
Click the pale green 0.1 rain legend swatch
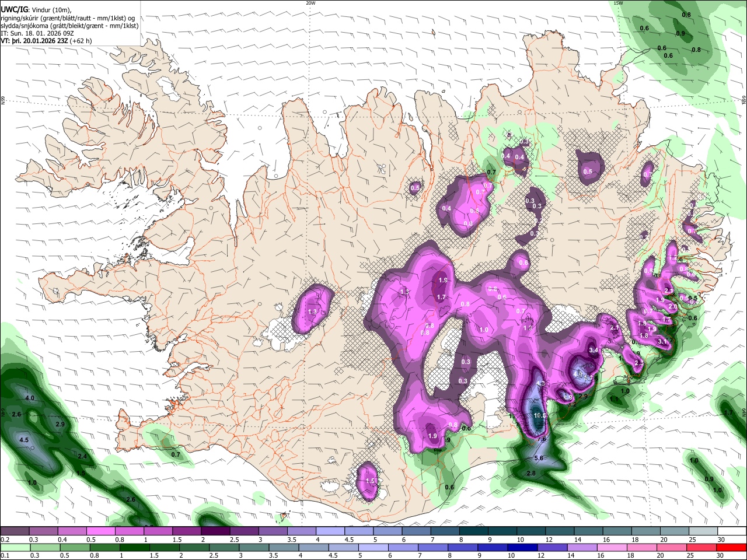[15, 547]
